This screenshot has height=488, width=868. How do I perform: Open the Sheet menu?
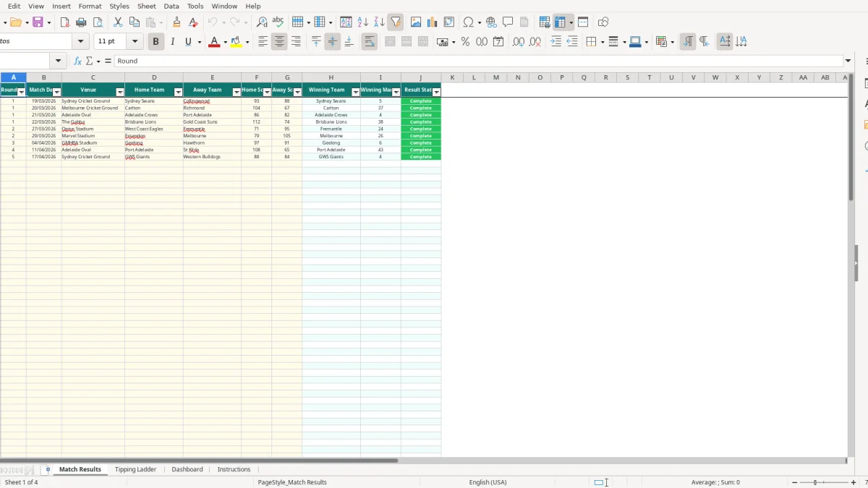(146, 6)
